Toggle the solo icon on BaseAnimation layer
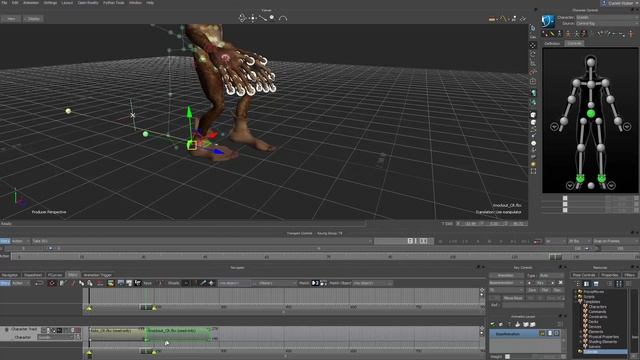This screenshot has height=360, width=640. point(550,333)
